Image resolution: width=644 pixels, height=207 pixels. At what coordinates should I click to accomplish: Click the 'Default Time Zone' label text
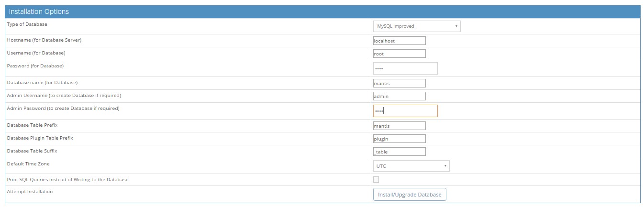click(x=28, y=164)
